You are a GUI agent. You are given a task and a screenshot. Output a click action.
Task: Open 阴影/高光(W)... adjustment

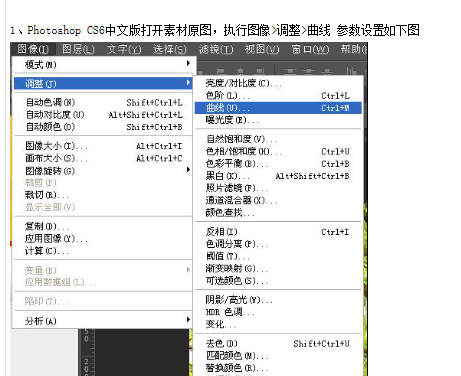(278, 300)
